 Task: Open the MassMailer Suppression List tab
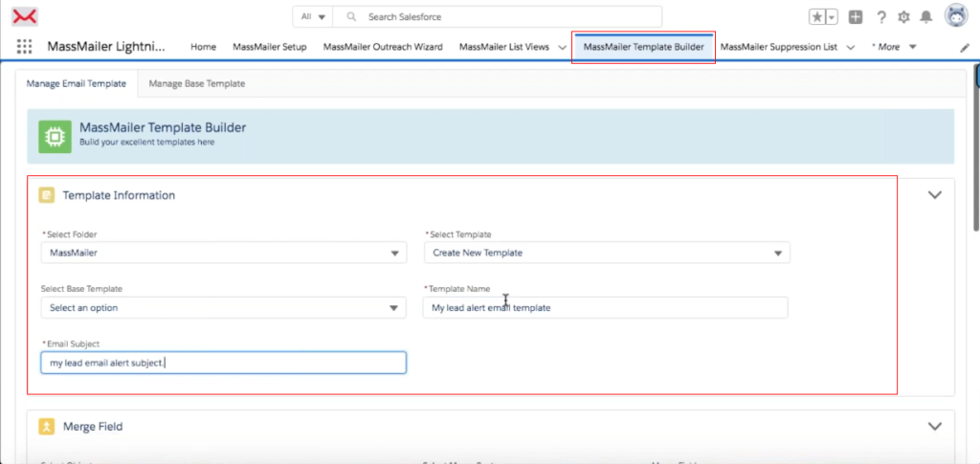tap(778, 47)
